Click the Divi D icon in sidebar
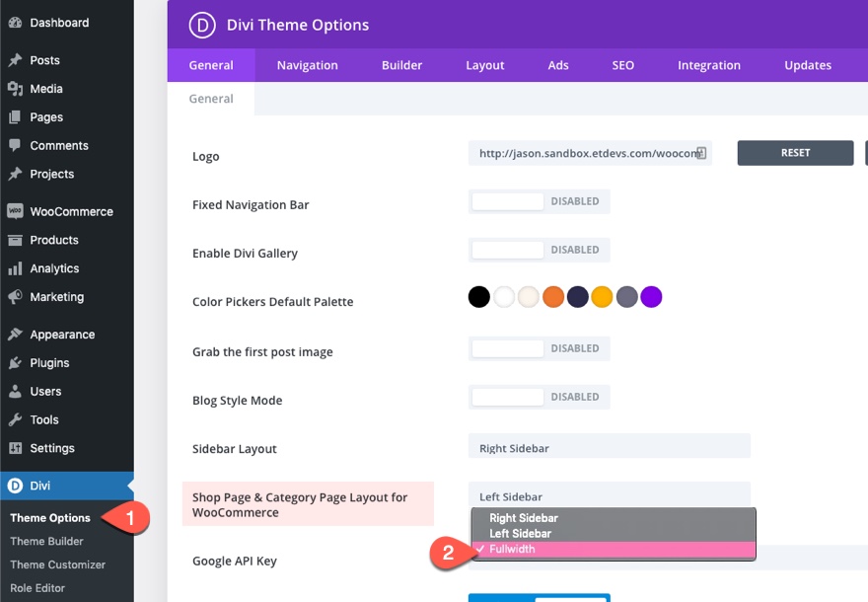 tap(15, 486)
